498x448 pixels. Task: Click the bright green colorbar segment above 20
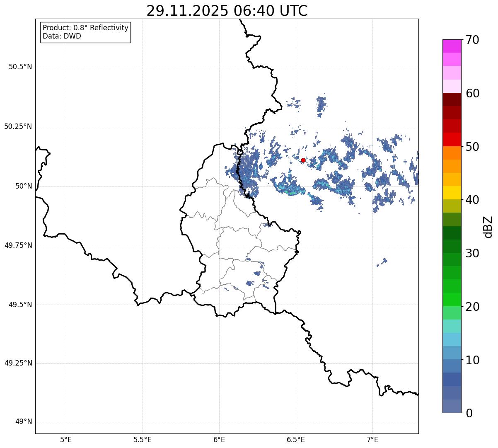[x=452, y=299]
